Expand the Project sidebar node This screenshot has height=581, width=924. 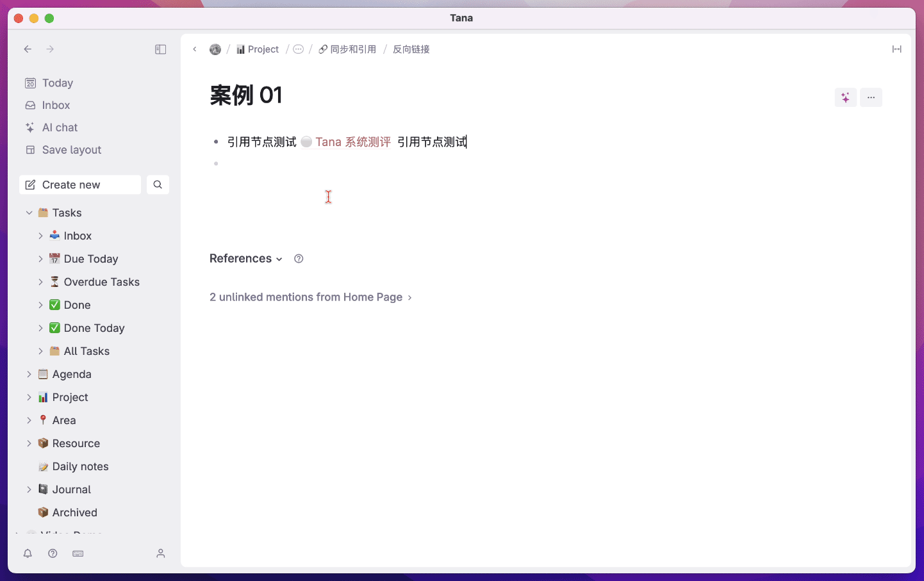click(x=29, y=397)
